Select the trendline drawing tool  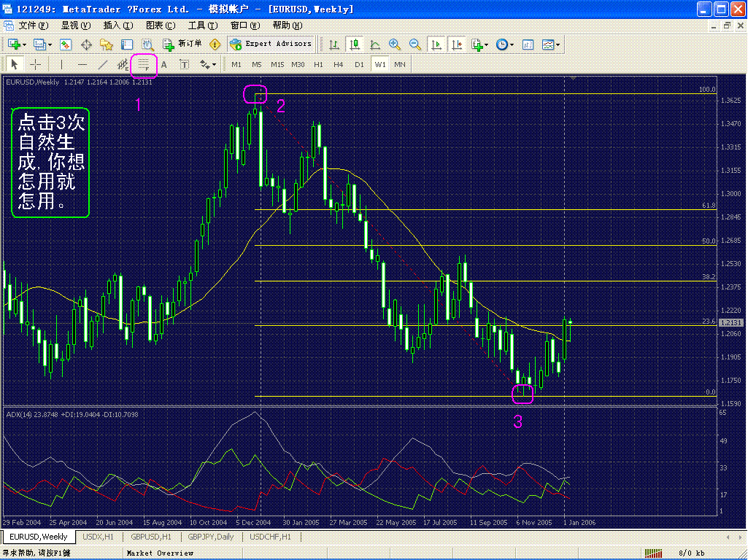click(103, 65)
